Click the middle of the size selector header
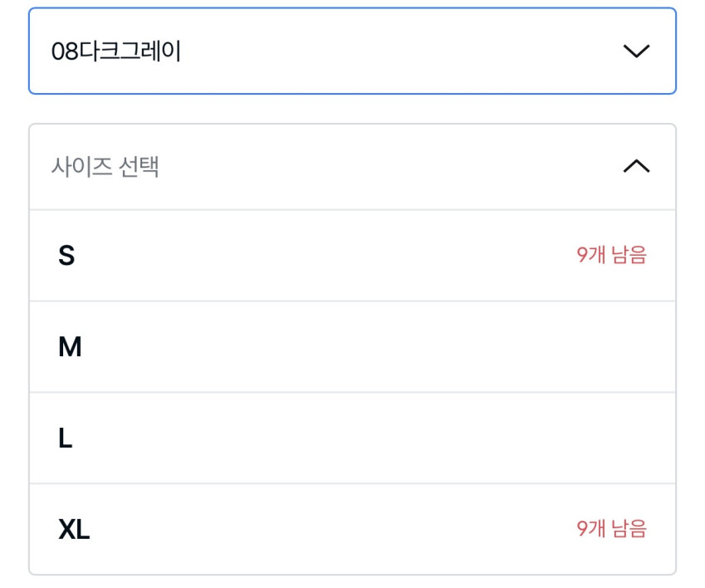Image resolution: width=705 pixels, height=588 pixels. [x=352, y=167]
